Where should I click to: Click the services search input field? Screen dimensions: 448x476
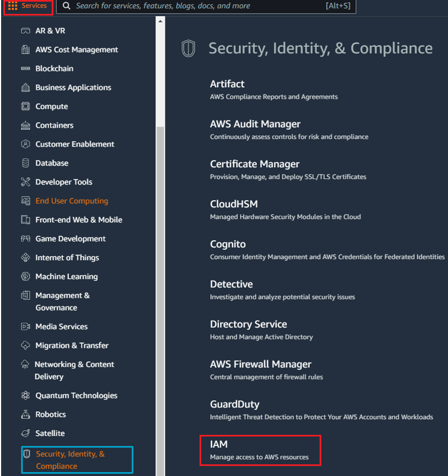(x=206, y=6)
